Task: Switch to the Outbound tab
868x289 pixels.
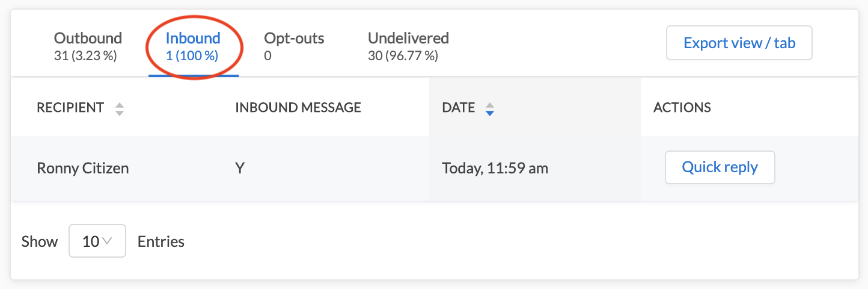Action: tap(88, 46)
